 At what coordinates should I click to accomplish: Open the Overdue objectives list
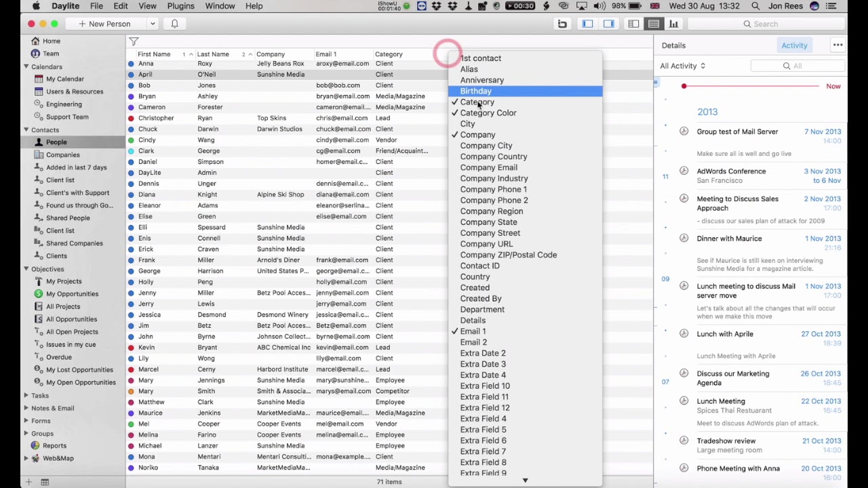pyautogui.click(x=58, y=357)
